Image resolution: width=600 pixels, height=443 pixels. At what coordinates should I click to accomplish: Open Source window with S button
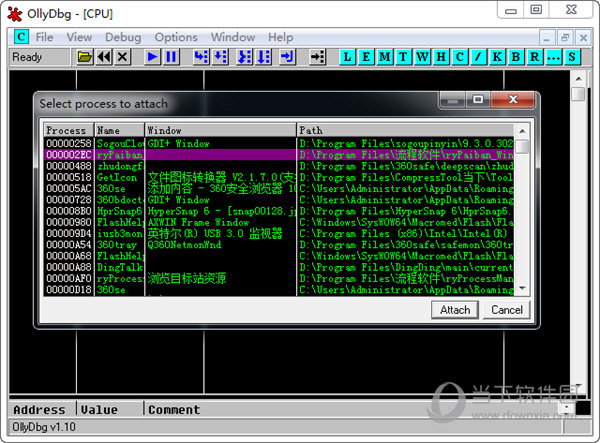point(572,57)
